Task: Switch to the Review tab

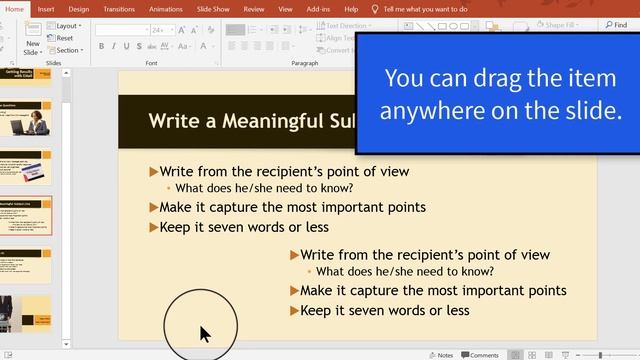Action: [x=254, y=9]
